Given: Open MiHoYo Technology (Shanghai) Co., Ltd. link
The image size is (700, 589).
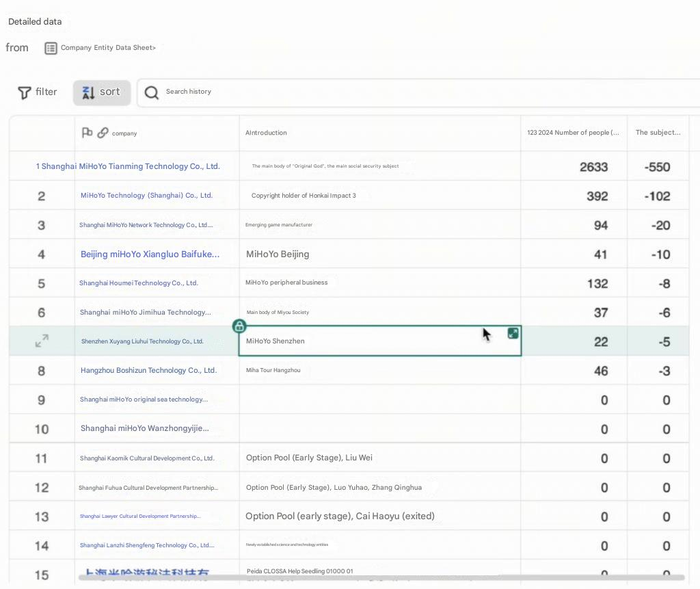Looking at the screenshot, I should 146,196.
